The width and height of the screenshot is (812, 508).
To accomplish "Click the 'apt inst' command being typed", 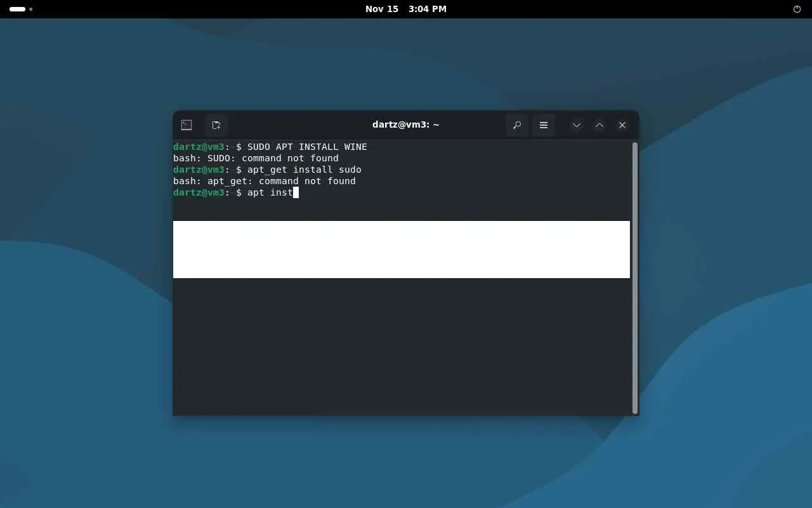I will click(270, 192).
